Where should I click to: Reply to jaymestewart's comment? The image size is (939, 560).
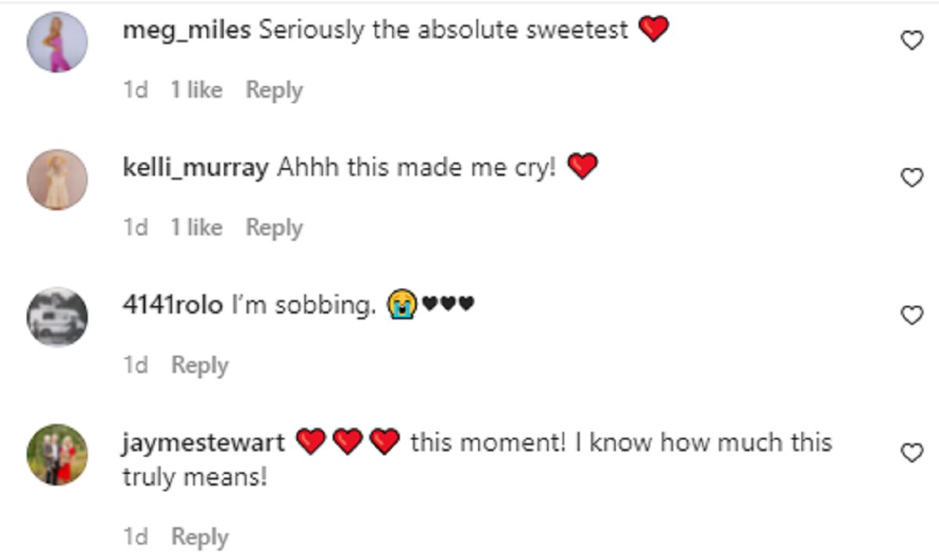(x=200, y=537)
